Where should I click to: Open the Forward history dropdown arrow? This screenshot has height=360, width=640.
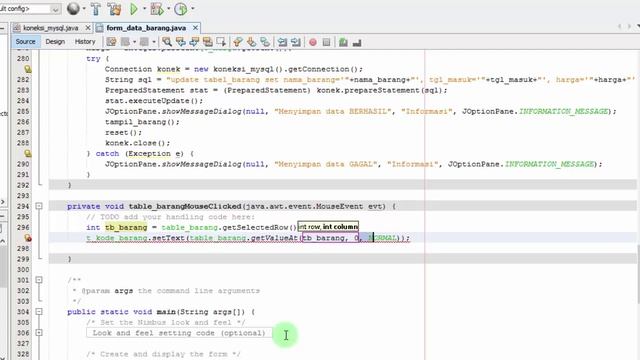pos(153,42)
